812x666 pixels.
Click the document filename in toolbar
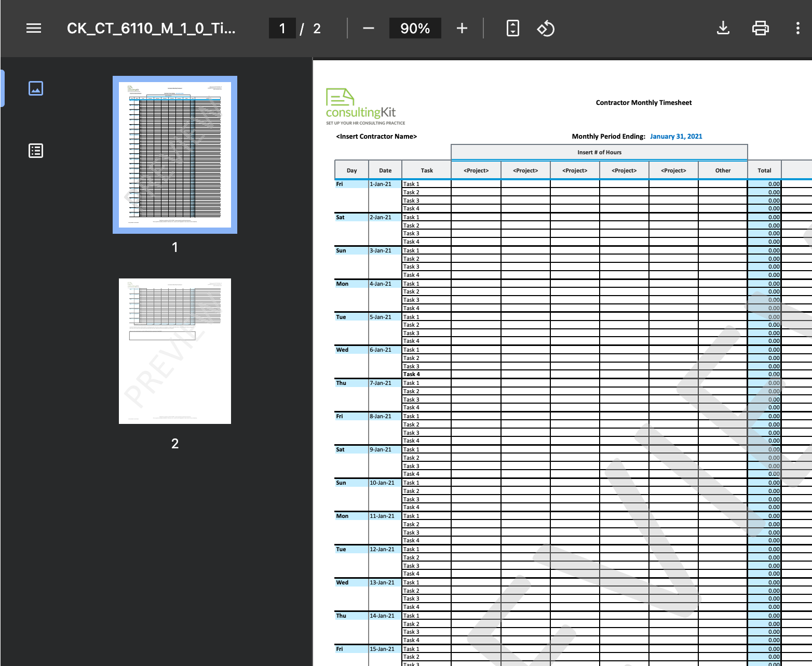(151, 28)
